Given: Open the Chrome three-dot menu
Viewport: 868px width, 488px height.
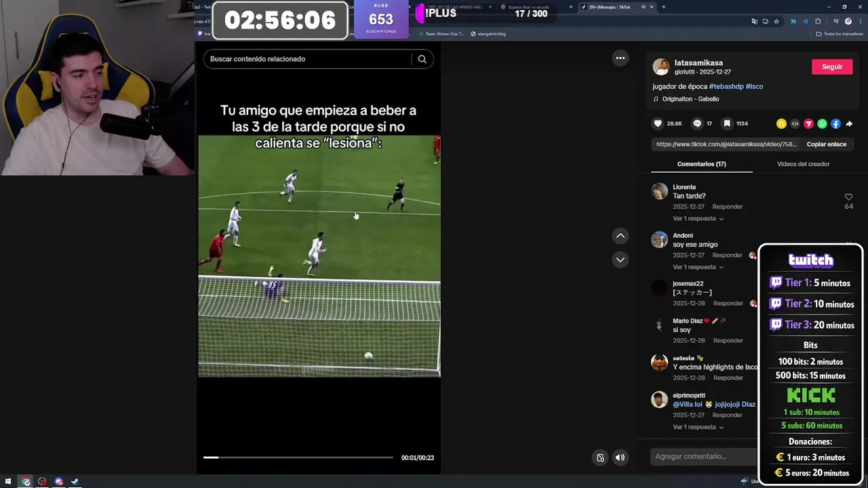Looking at the screenshot, I should pyautogui.click(x=860, y=21).
